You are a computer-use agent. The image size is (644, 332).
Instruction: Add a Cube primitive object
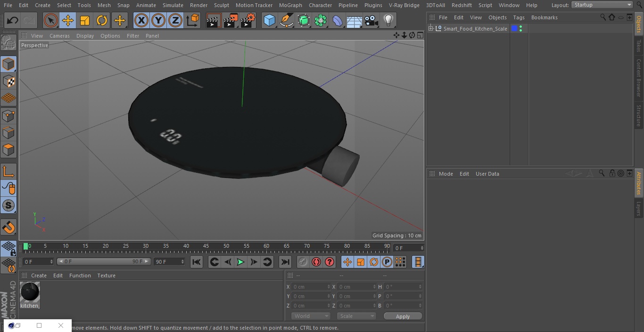(269, 21)
